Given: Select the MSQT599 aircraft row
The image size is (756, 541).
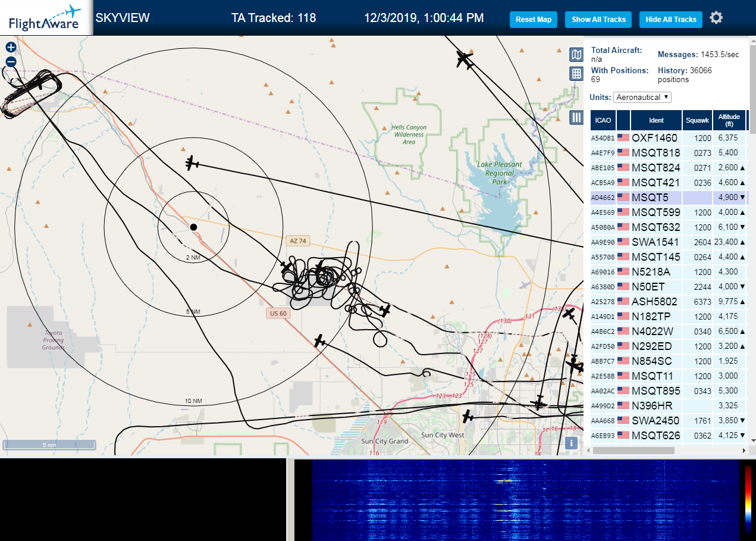Looking at the screenshot, I should coord(669,212).
